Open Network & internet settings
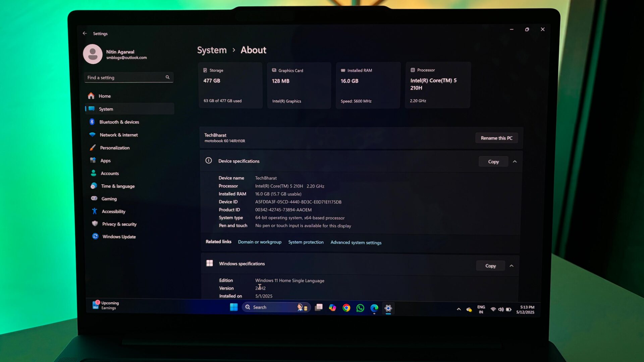The image size is (644, 362). click(119, 135)
